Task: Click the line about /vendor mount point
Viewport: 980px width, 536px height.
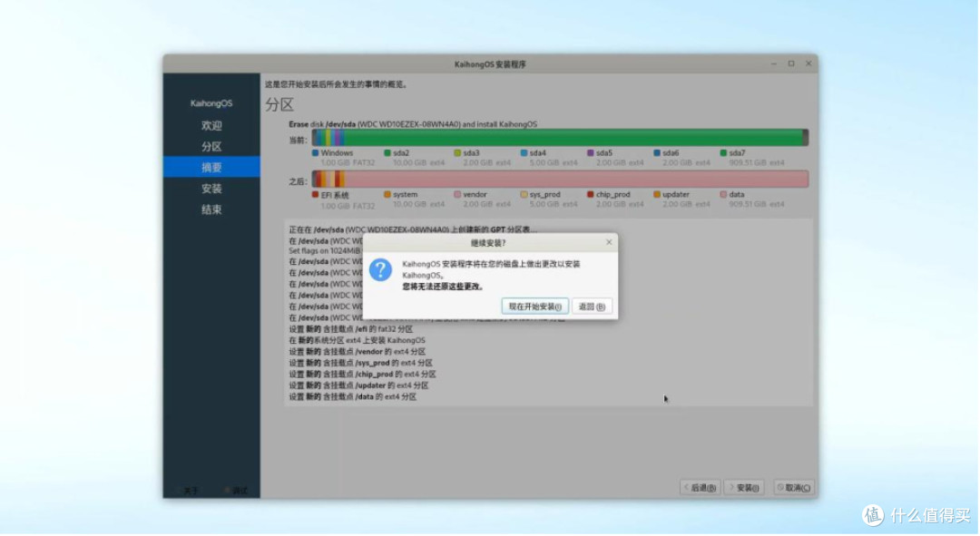Action: point(357,352)
